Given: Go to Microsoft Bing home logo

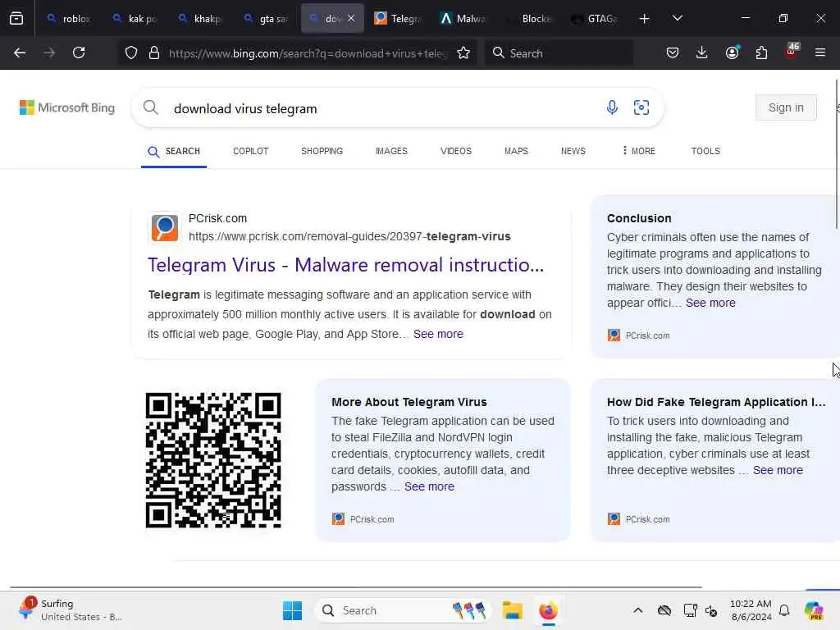Looking at the screenshot, I should (x=67, y=107).
